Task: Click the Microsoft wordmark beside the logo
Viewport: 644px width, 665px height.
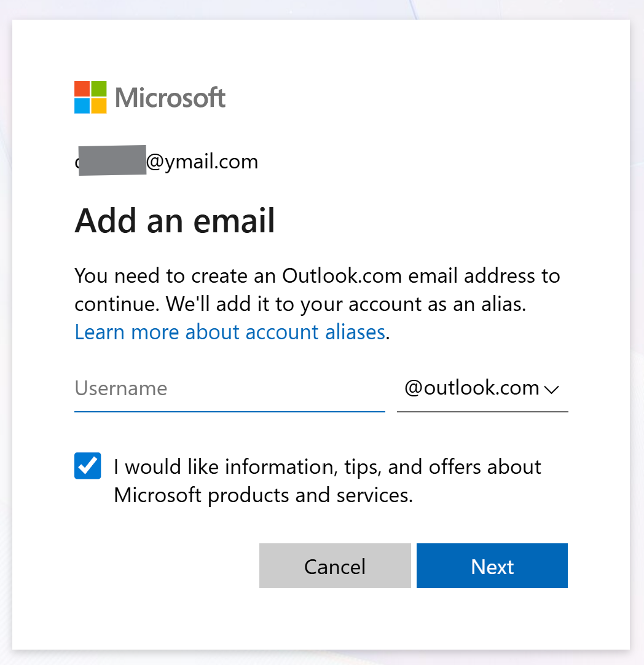Action: coord(170,97)
